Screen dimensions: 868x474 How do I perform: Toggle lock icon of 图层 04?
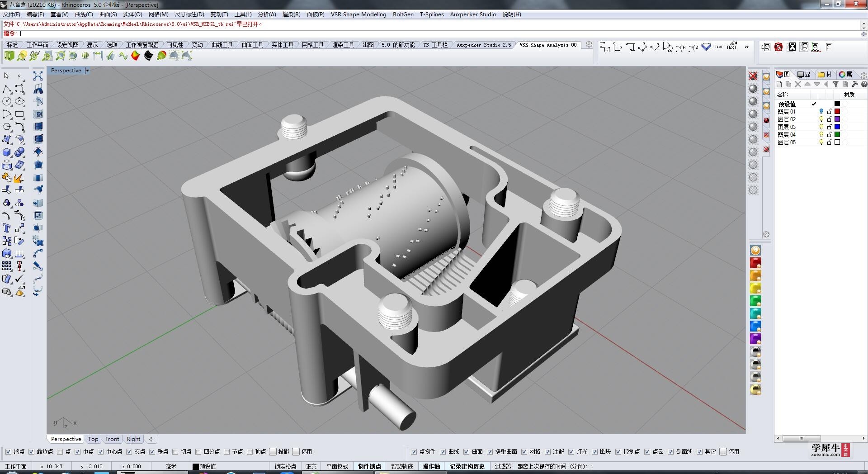[830, 134]
